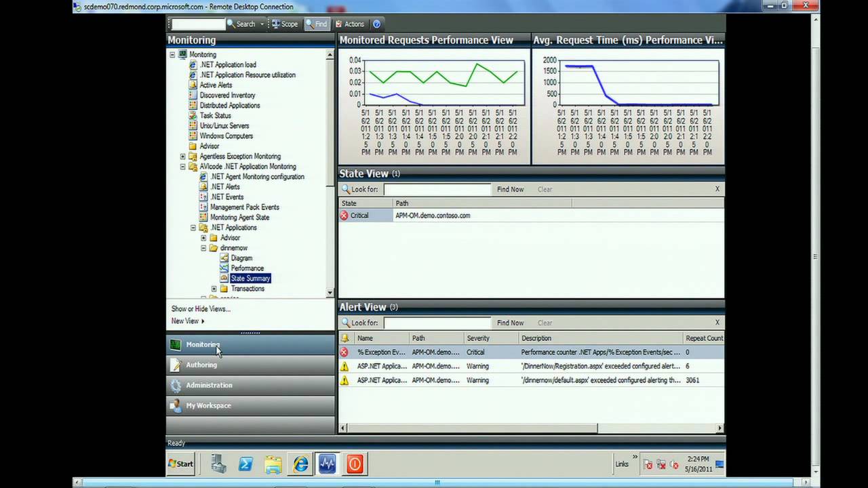Click the critical state icon for APM-OM.demo.contoso.com
This screenshot has height=488, width=868.
click(344, 216)
